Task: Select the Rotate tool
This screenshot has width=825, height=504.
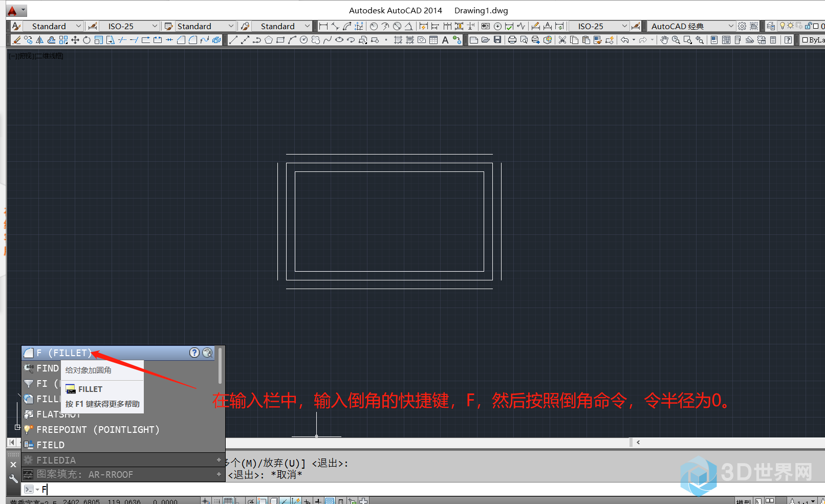Action: point(86,40)
